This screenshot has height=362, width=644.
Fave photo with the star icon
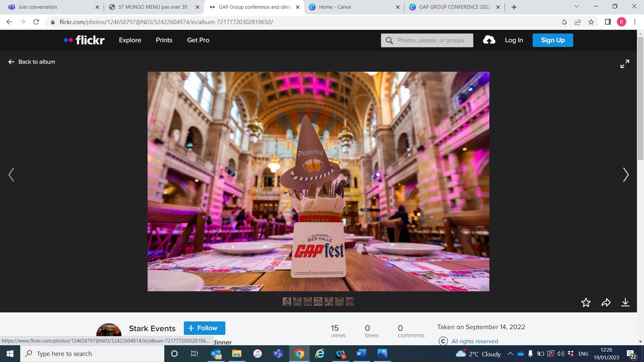[586, 303]
